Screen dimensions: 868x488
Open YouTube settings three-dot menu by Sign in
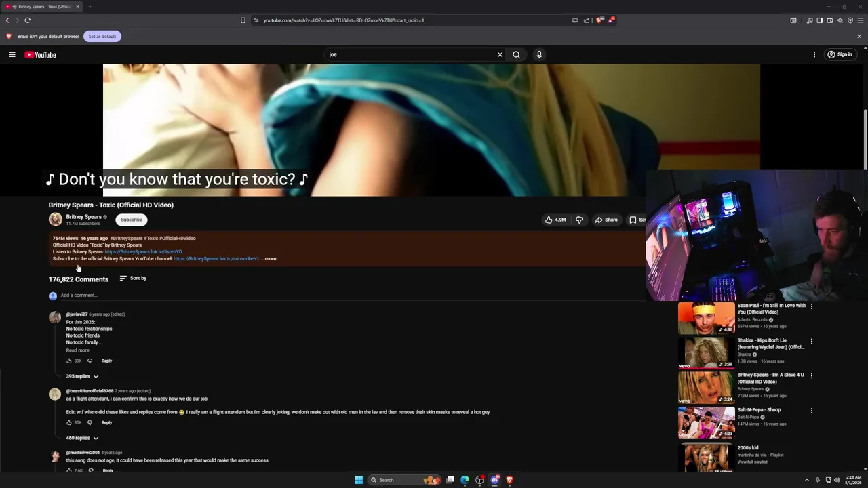pos(814,54)
